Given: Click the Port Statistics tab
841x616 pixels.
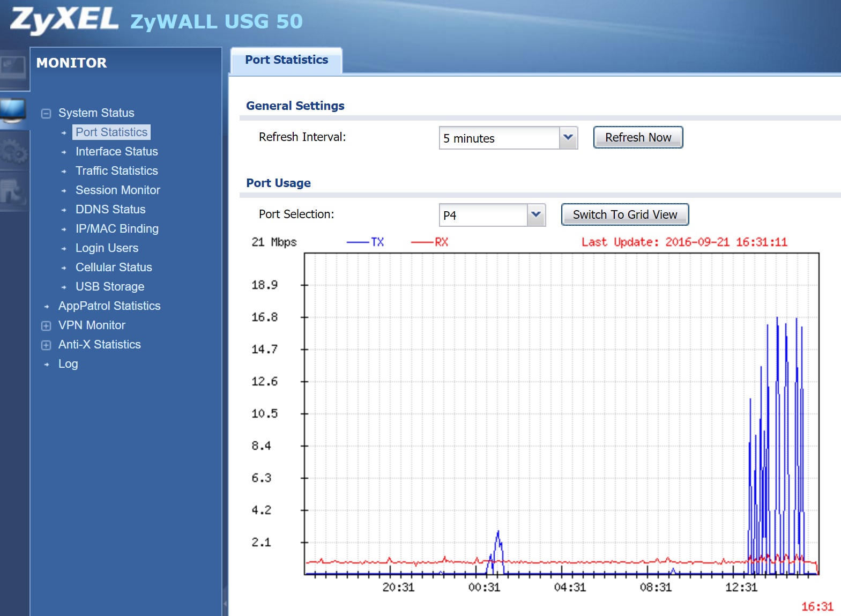Looking at the screenshot, I should click(287, 60).
